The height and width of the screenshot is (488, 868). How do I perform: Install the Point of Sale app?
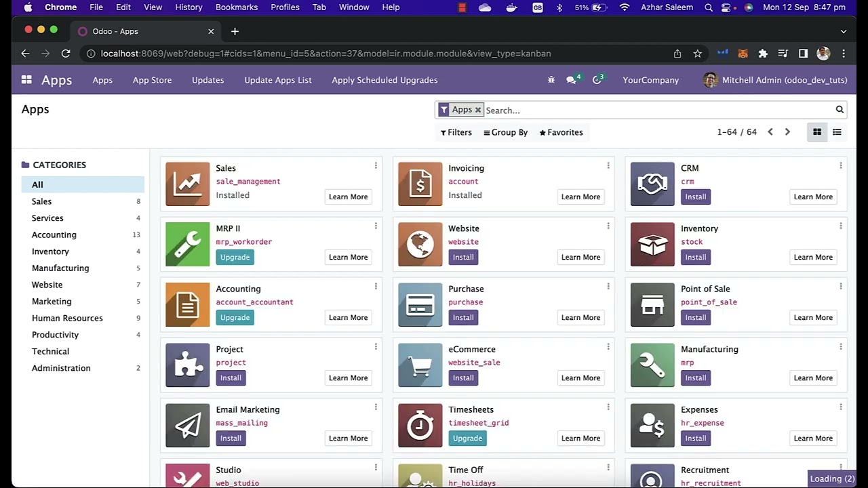click(696, 317)
